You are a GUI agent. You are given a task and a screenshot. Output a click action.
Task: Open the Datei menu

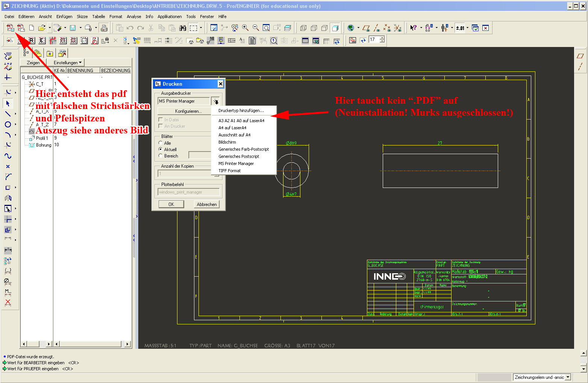coord(9,17)
